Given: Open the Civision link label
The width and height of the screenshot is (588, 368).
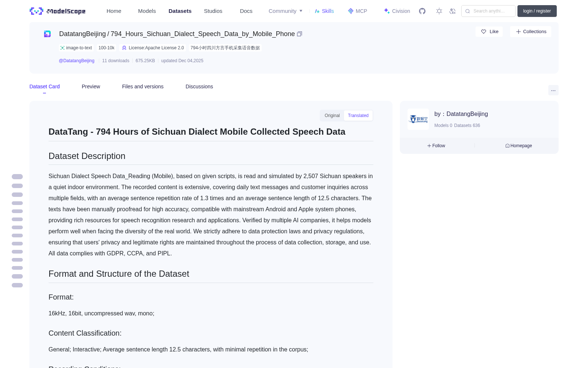Looking at the screenshot, I should [x=401, y=11].
